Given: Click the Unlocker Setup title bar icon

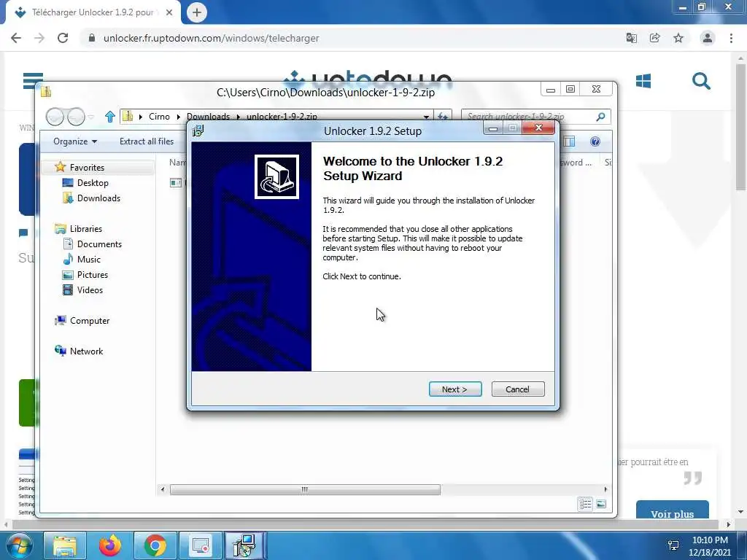Looking at the screenshot, I should coord(198,131).
